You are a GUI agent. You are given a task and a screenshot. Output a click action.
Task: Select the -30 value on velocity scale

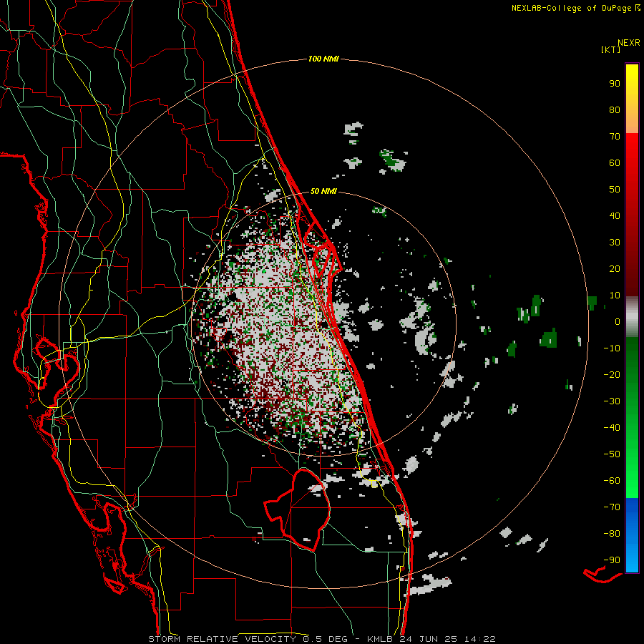(x=612, y=401)
